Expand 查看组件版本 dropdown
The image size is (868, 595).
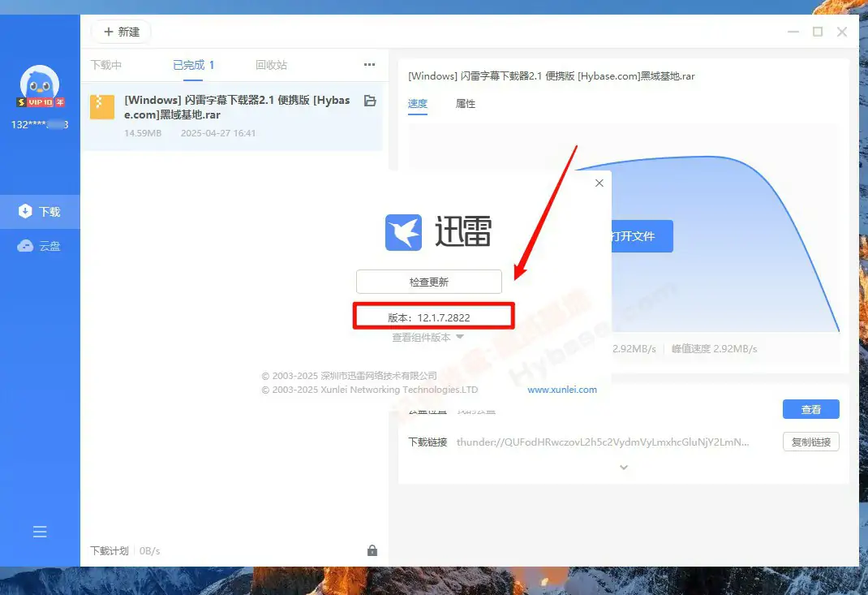coord(428,338)
